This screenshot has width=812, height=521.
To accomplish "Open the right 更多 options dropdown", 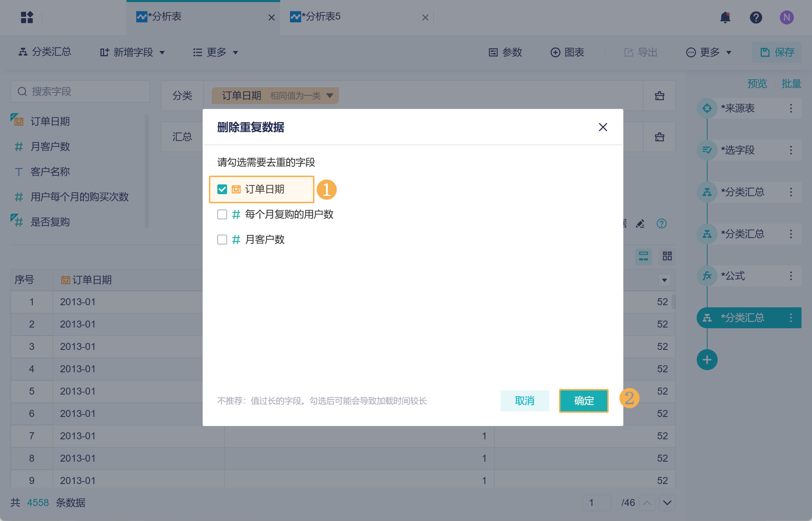I will click(x=709, y=52).
